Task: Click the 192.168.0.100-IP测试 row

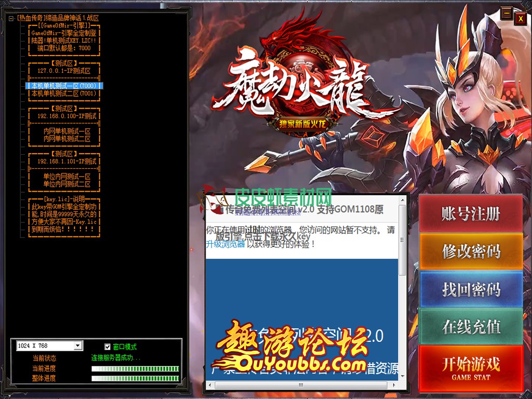Action: 67,116
